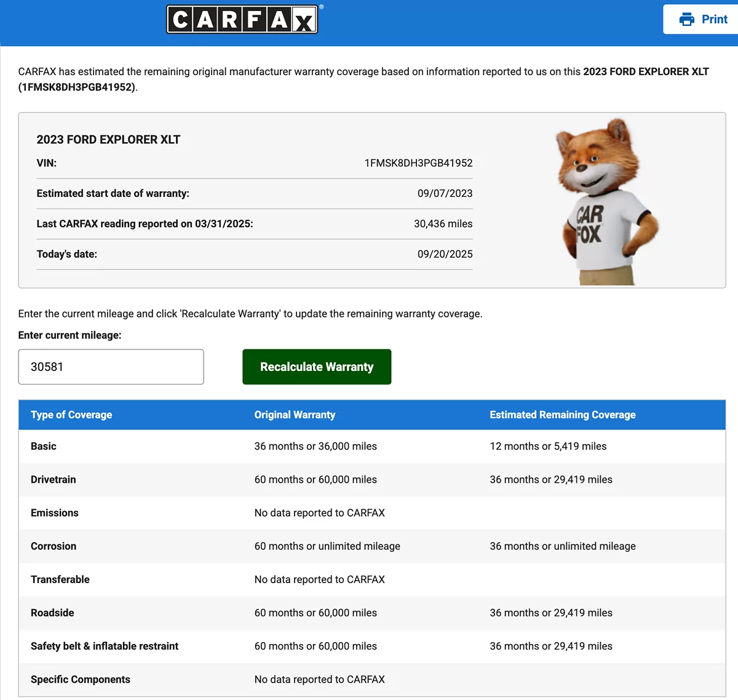The width and height of the screenshot is (738, 700).
Task: Select the Original Warranty column header
Action: click(x=295, y=415)
